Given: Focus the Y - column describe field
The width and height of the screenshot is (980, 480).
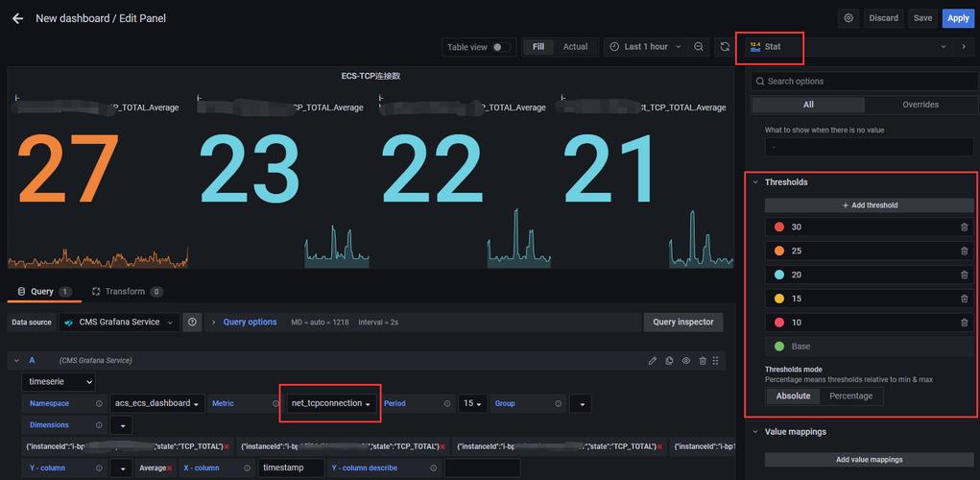Looking at the screenshot, I should pos(483,468).
